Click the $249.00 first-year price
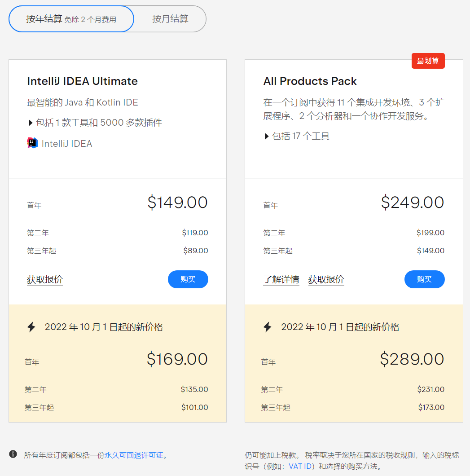Image resolution: width=470 pixels, height=476 pixels. click(x=412, y=203)
